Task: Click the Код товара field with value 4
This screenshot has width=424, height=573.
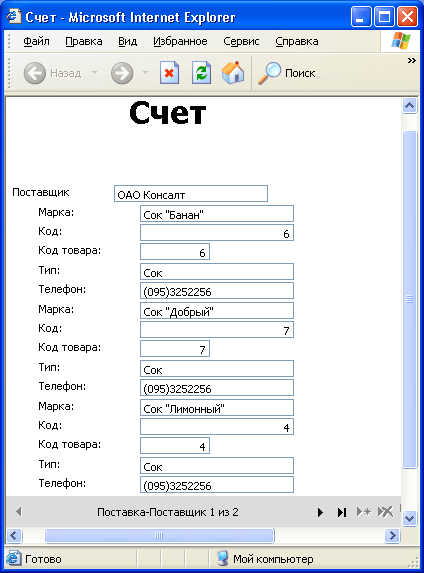Action: (175, 445)
